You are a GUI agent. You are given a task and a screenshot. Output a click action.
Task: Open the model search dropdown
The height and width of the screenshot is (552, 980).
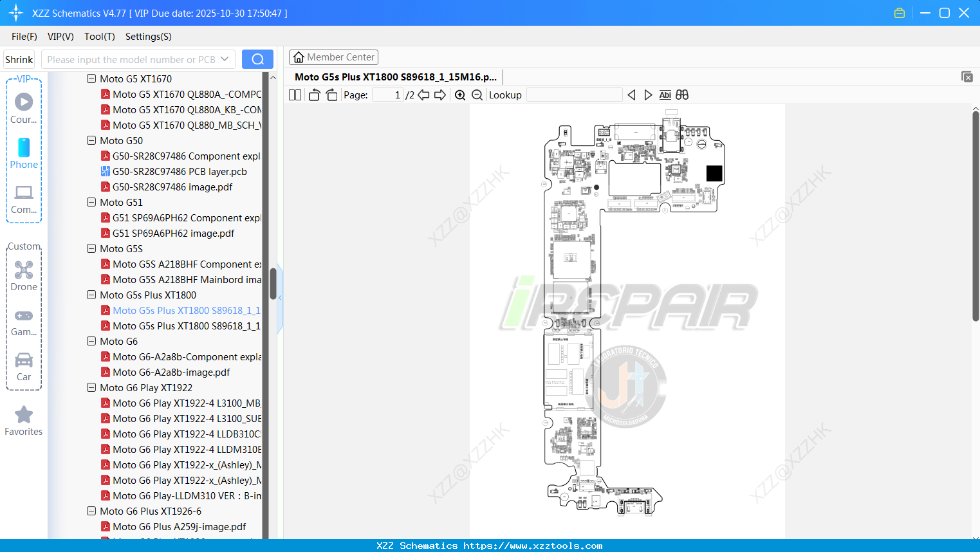tap(226, 59)
